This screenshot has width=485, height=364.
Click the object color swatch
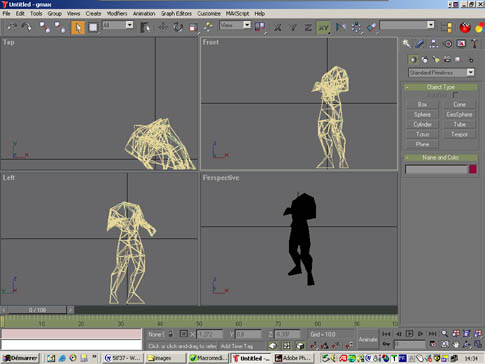point(473,169)
